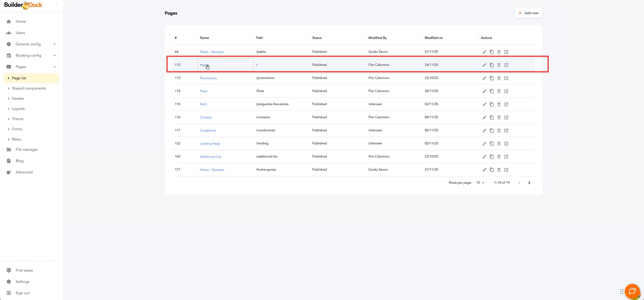Select File manager from sidebar
644x300 pixels.
pos(26,149)
